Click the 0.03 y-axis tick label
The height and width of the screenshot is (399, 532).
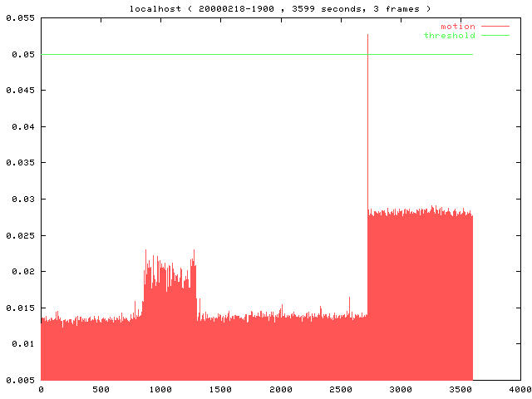[23, 199]
